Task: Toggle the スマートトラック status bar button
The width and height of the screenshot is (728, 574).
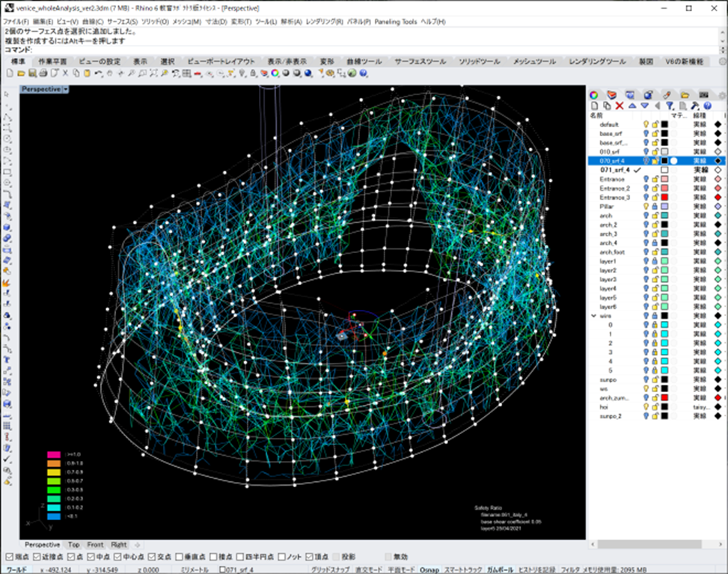Action: tap(463, 570)
